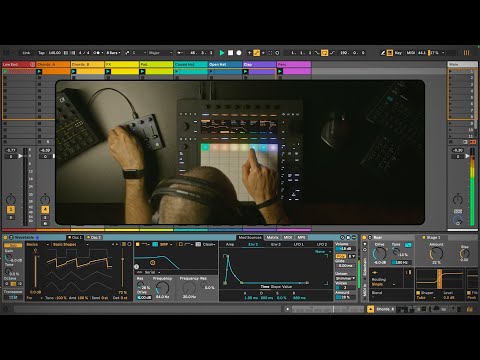Launch first clip on Chords A track
This screenshot has width=480, height=360.
pos(39,71)
